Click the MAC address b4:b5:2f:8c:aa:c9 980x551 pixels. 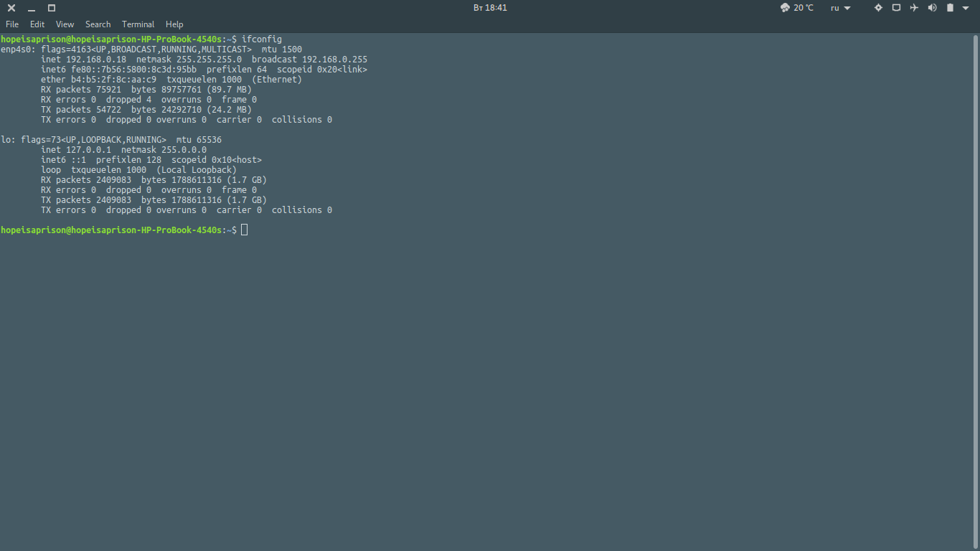[113, 79]
